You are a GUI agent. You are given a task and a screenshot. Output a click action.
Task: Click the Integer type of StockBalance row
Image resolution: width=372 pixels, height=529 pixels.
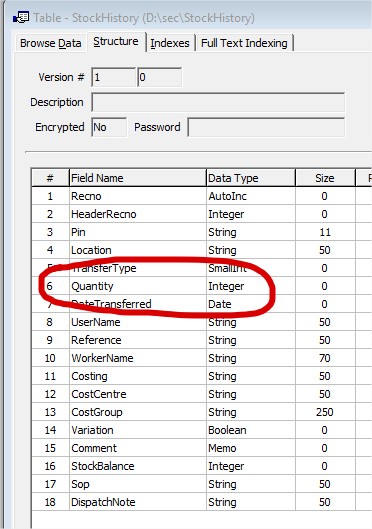tap(251, 466)
